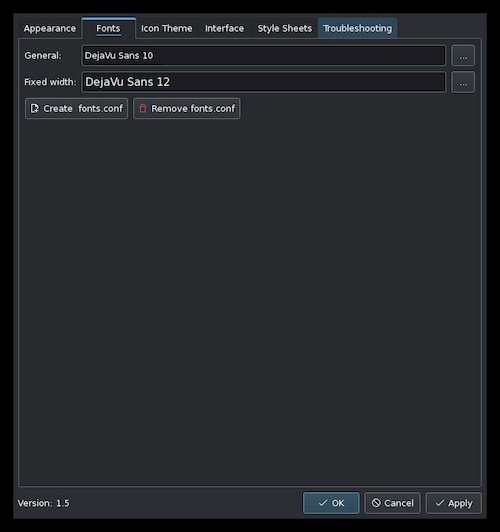Click the 'Fixed width:' label
Image resolution: width=500 pixels, height=532 pixels.
point(50,82)
